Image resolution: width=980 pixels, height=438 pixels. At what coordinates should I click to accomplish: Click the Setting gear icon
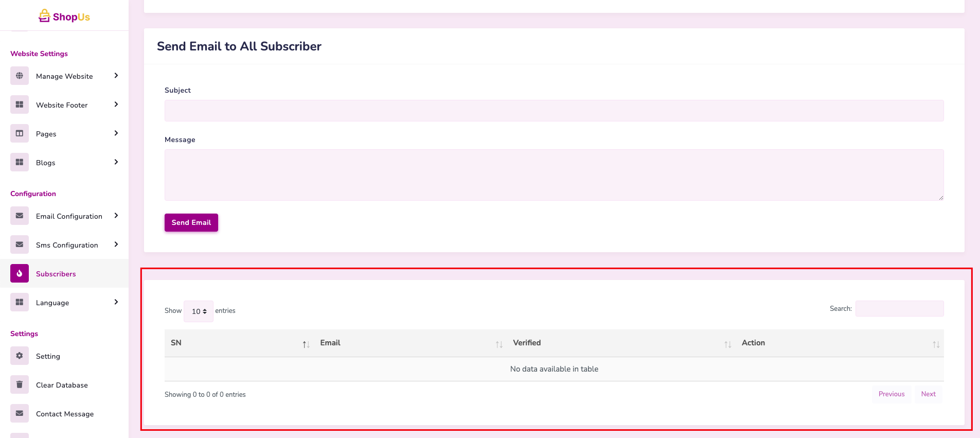[20, 356]
